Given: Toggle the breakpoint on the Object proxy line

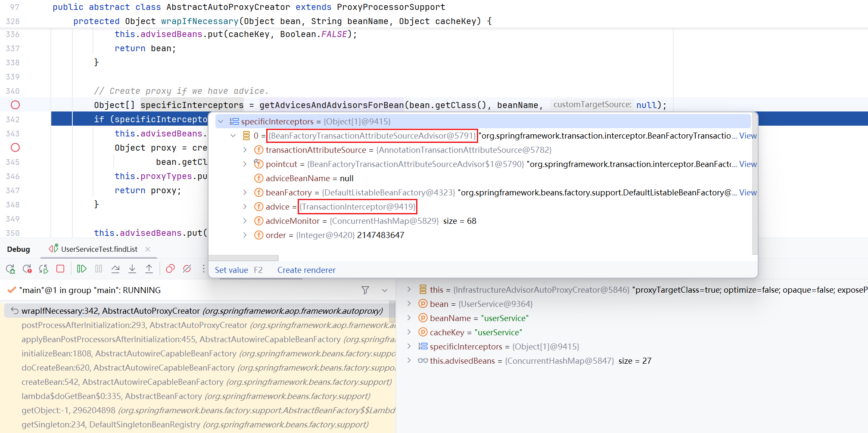Looking at the screenshot, I should click(15, 148).
